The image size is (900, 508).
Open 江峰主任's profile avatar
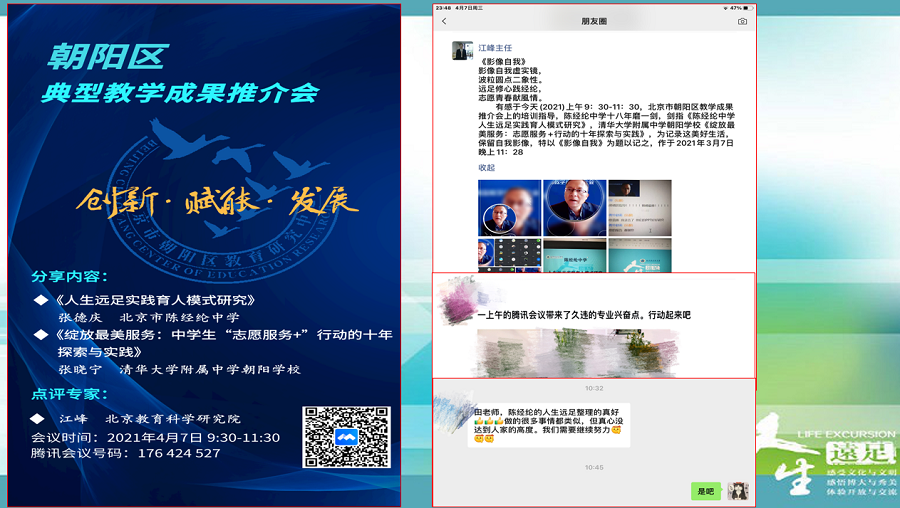tap(462, 51)
